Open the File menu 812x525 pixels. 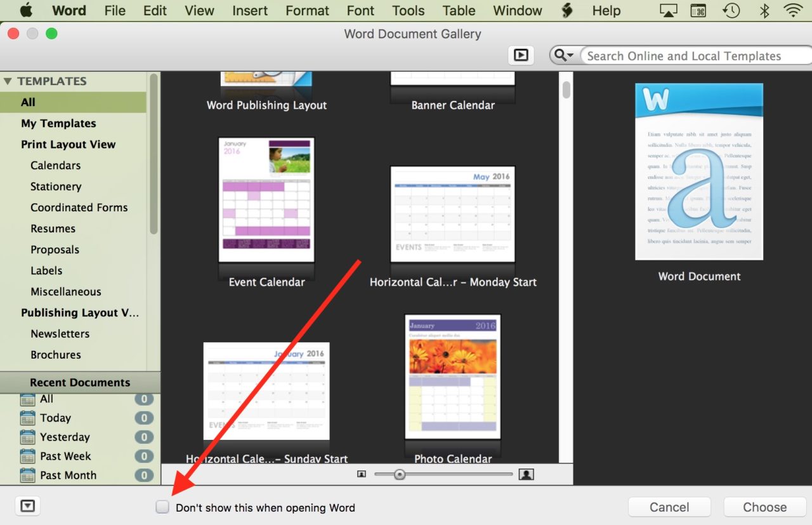[115, 10]
